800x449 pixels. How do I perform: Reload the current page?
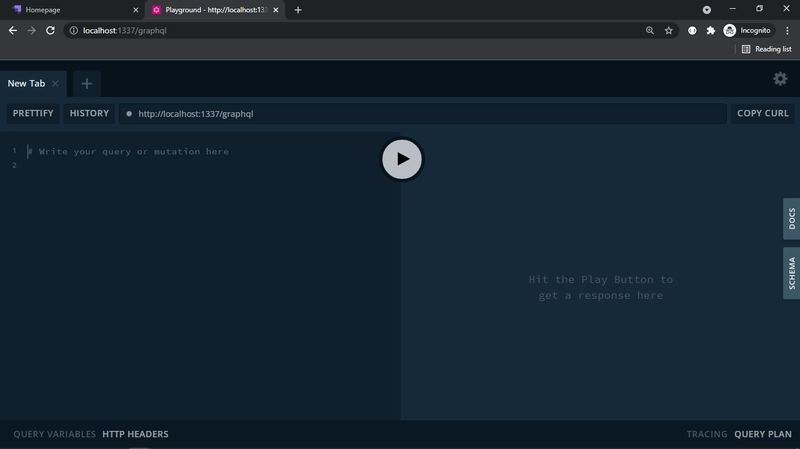coord(50,31)
